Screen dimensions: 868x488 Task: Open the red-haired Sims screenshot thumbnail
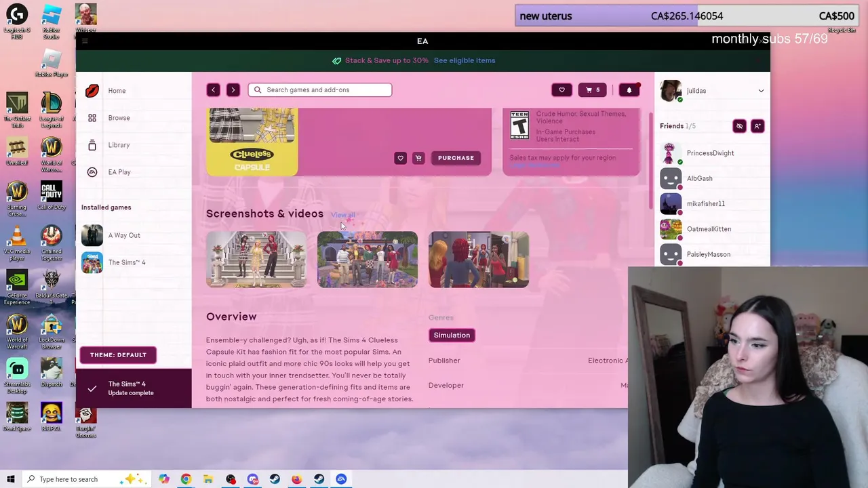pos(479,260)
